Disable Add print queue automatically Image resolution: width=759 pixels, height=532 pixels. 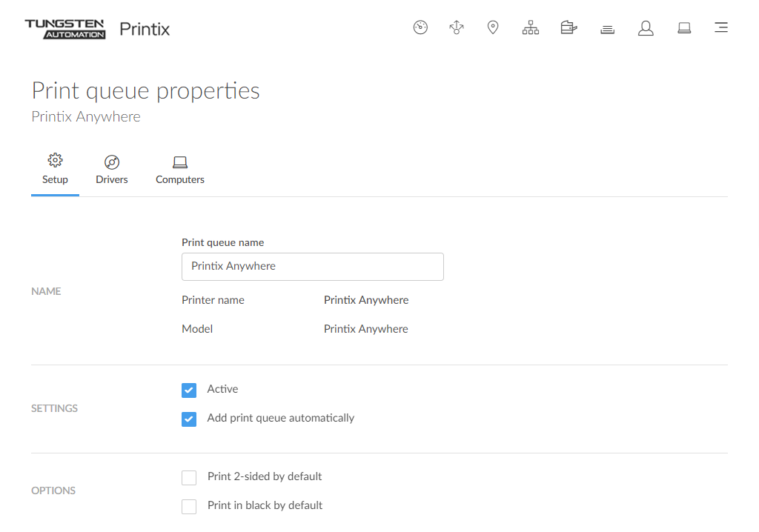(189, 419)
